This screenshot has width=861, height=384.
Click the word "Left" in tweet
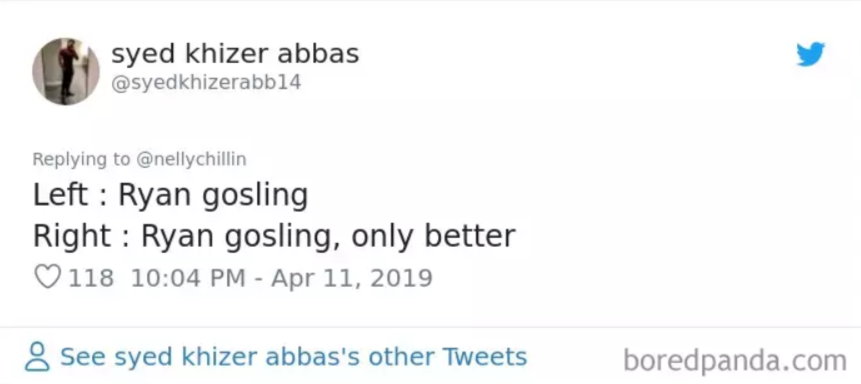(60, 194)
